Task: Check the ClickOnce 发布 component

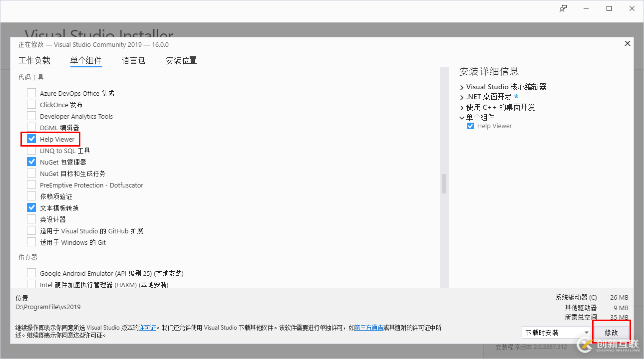Action: point(31,104)
